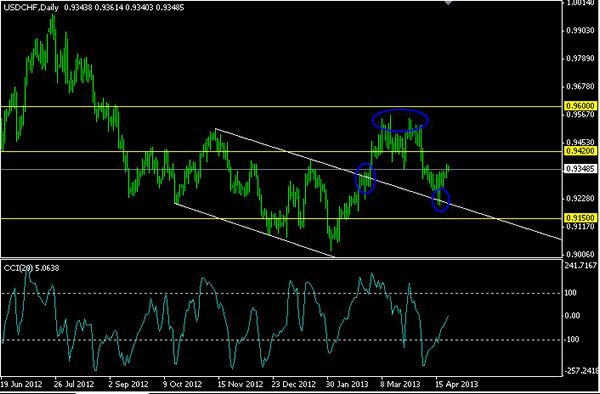The width and height of the screenshot is (600, 394).
Task: Click the 241.7167 CCI scale maximum
Action: point(580,265)
